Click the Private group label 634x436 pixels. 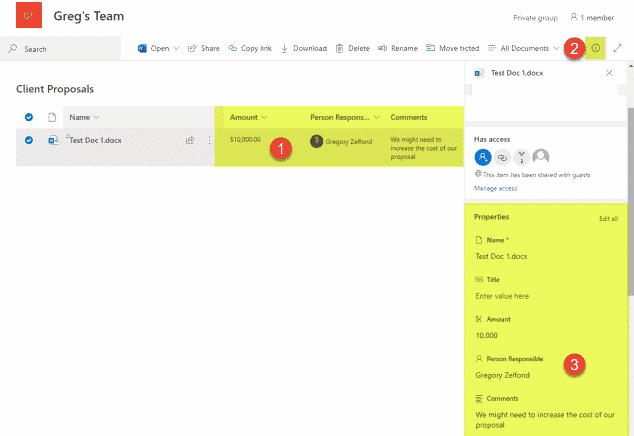(x=535, y=18)
